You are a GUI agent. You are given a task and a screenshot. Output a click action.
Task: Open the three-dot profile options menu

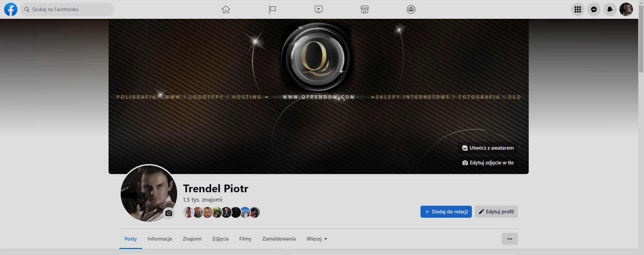point(510,239)
